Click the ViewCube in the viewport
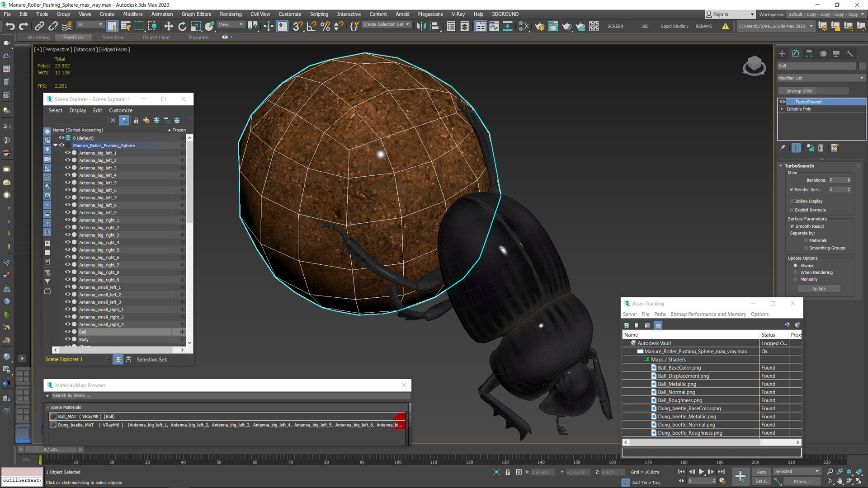 click(x=754, y=66)
